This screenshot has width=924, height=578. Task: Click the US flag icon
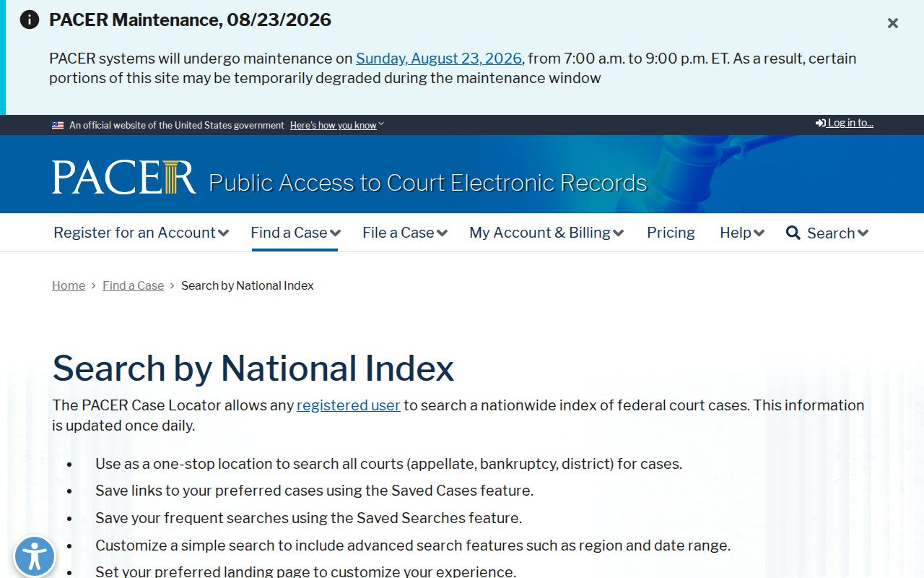click(58, 125)
